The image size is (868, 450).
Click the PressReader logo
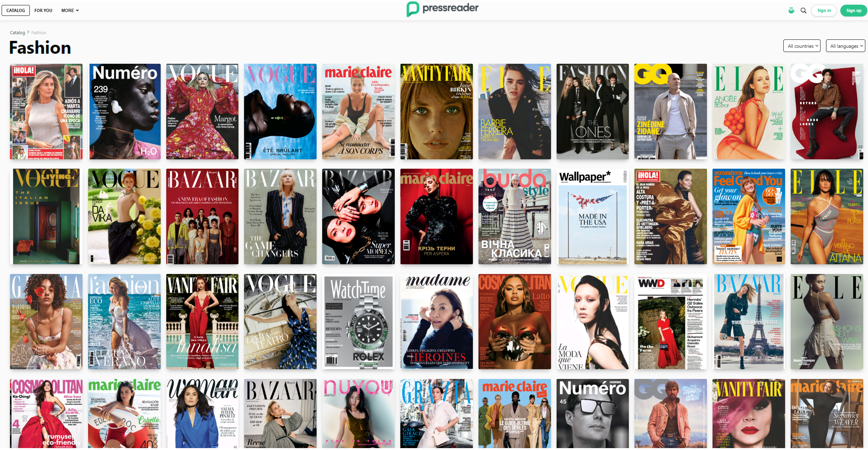442,9
